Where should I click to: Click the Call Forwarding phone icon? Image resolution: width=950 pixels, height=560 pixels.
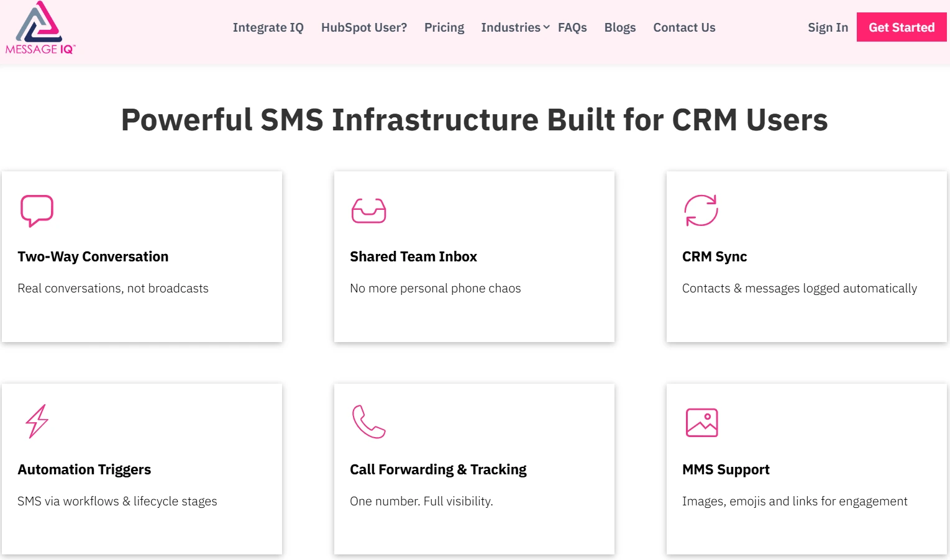pos(368,422)
